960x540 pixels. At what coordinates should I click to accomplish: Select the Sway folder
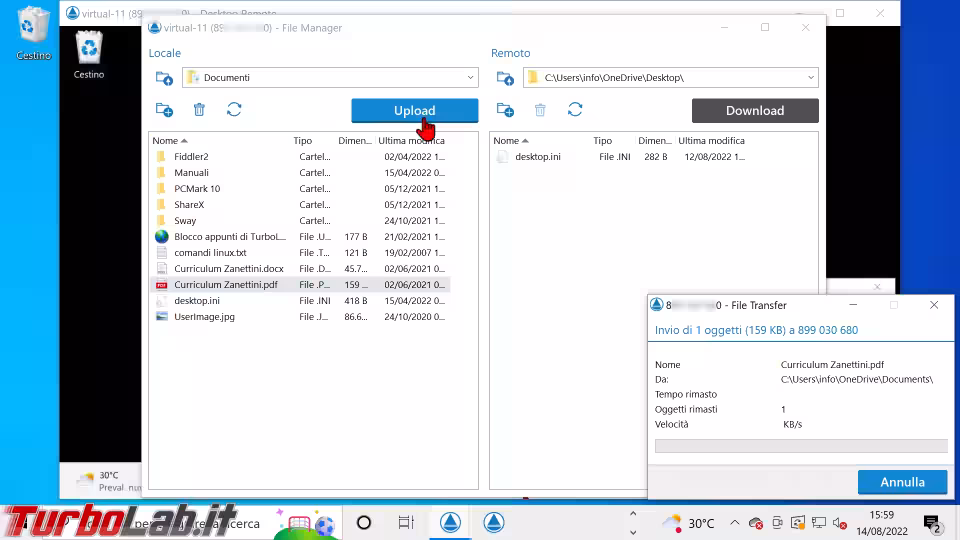(300, 220)
